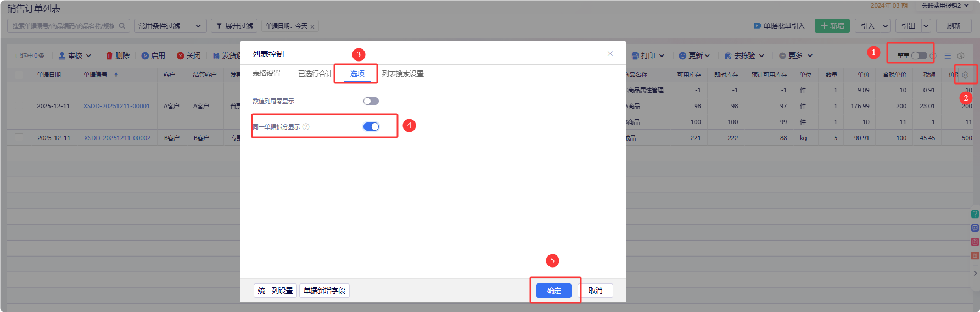980x312 pixels.
Task: Click the list view lines icon
Action: tap(948, 55)
